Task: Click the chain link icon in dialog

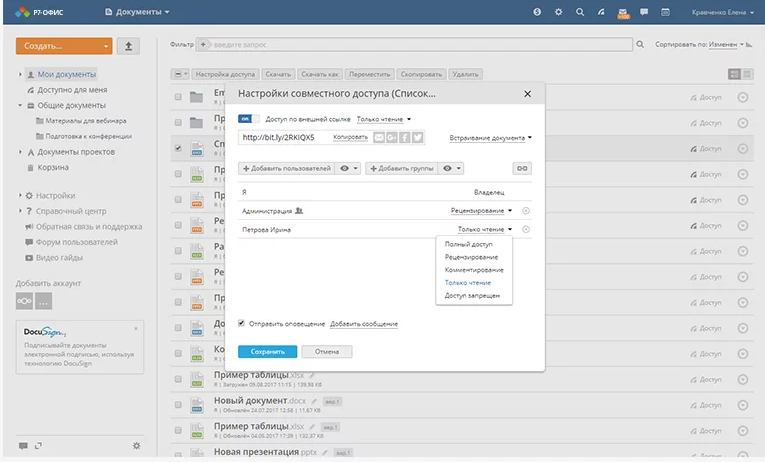Action: [x=521, y=169]
